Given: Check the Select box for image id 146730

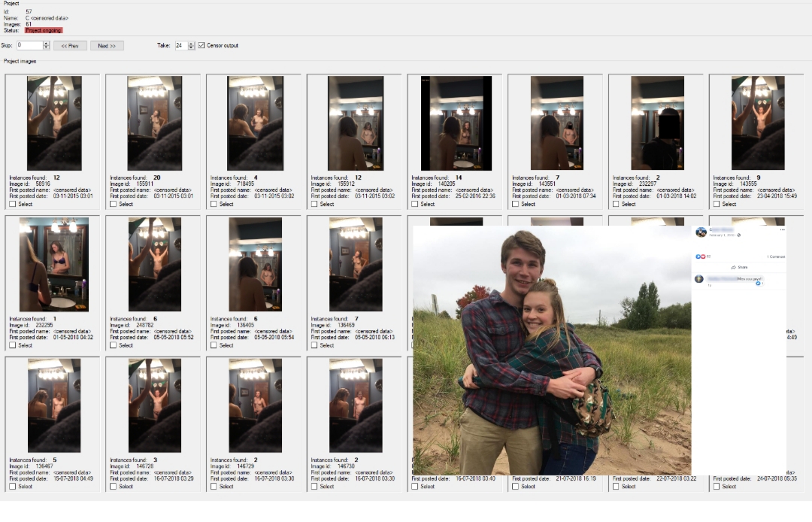Looking at the screenshot, I should (314, 487).
